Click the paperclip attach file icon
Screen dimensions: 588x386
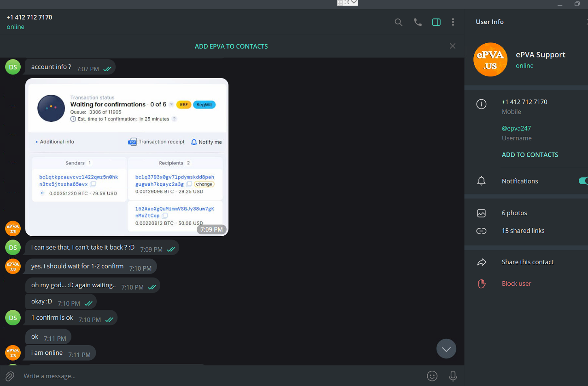(10, 376)
